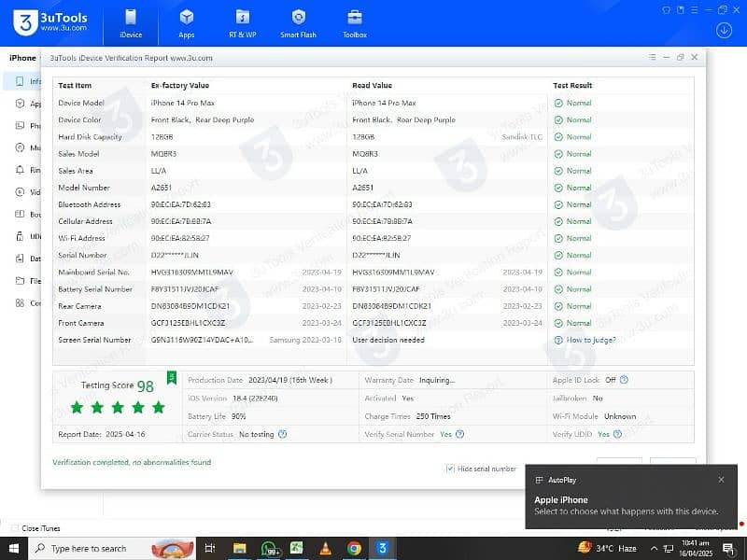Open the Smart Flash tab
The width and height of the screenshot is (747, 560).
point(298,22)
